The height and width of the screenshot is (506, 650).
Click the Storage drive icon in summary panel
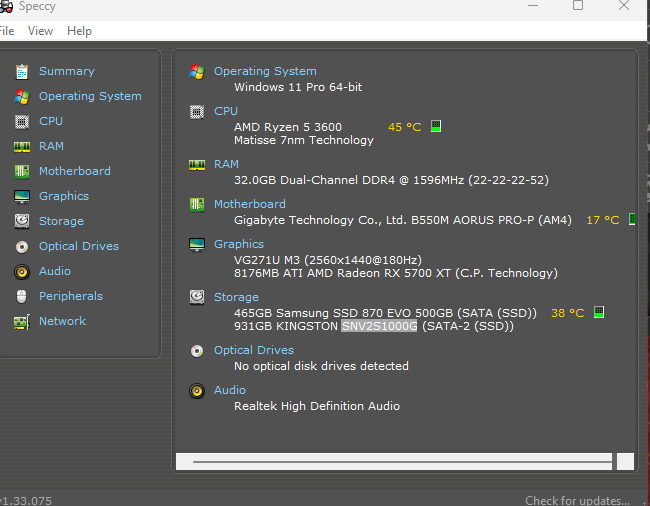pos(197,298)
